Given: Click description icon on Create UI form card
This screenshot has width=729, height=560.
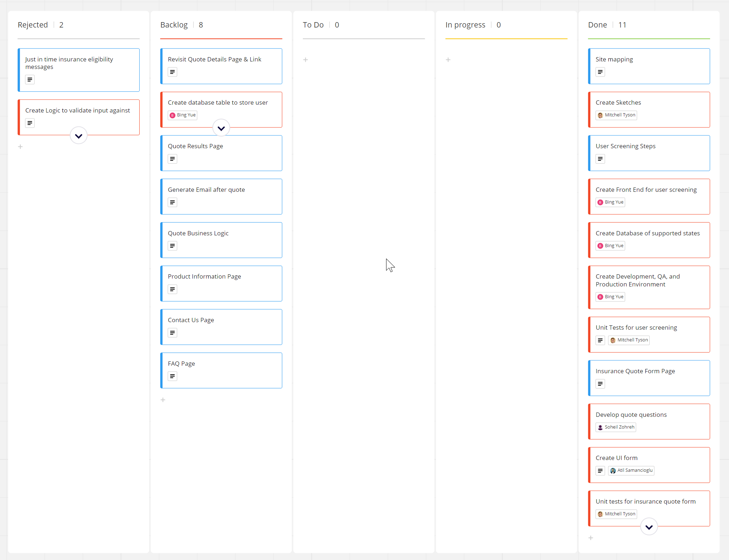Looking at the screenshot, I should (600, 471).
